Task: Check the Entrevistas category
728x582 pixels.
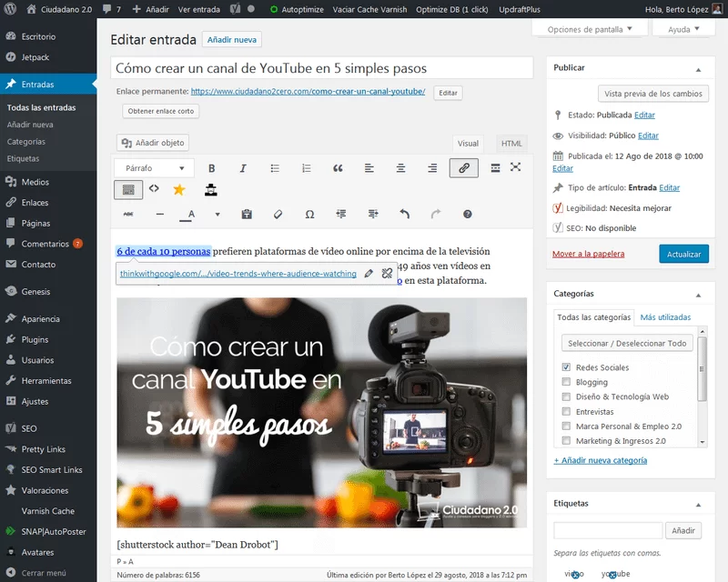Action: [566, 411]
